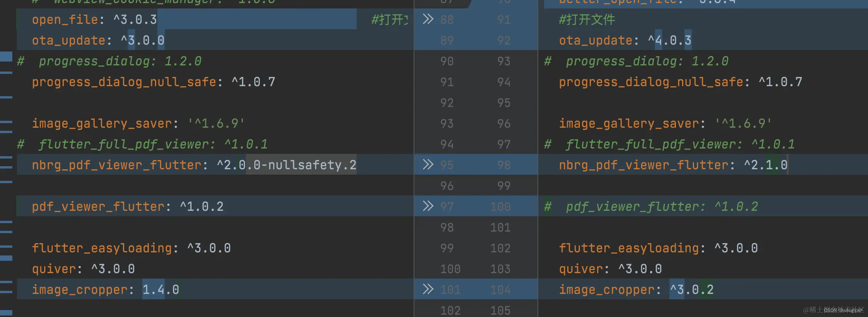
Task: Click left-pane 'quiver: ^3.0.0'
Action: point(83,269)
